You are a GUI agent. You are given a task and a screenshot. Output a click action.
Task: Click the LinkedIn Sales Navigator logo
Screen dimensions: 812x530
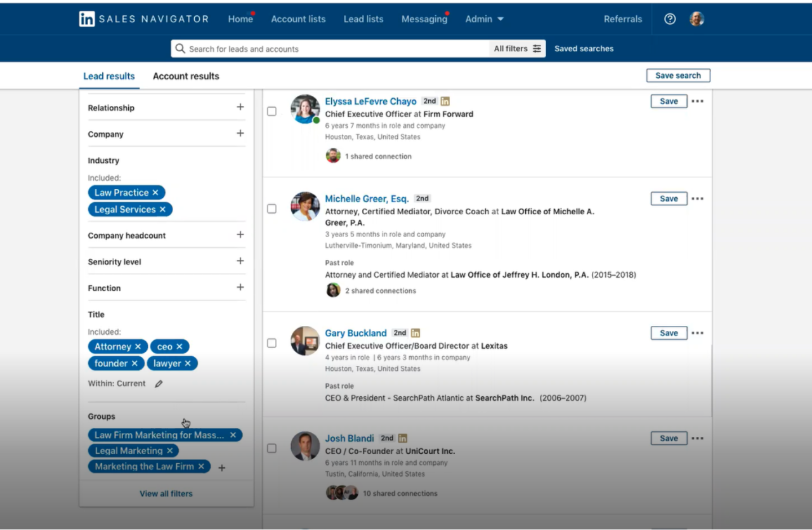point(143,19)
